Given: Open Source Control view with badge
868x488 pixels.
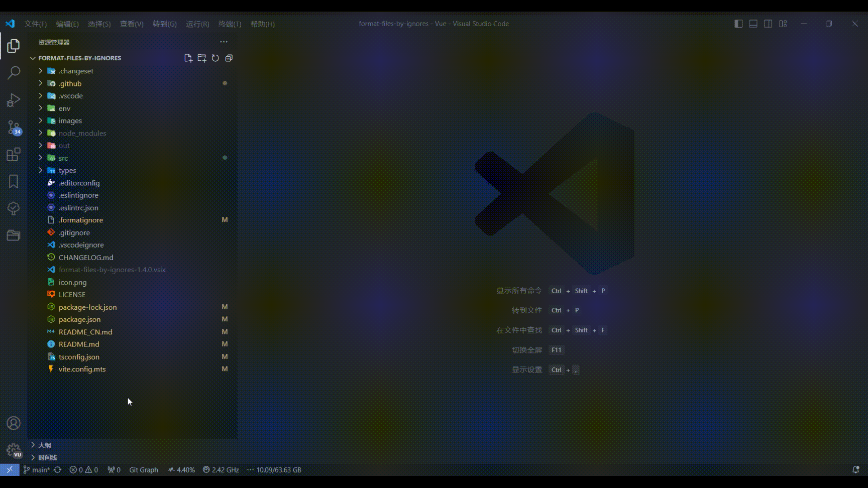Looking at the screenshot, I should coord(14,128).
